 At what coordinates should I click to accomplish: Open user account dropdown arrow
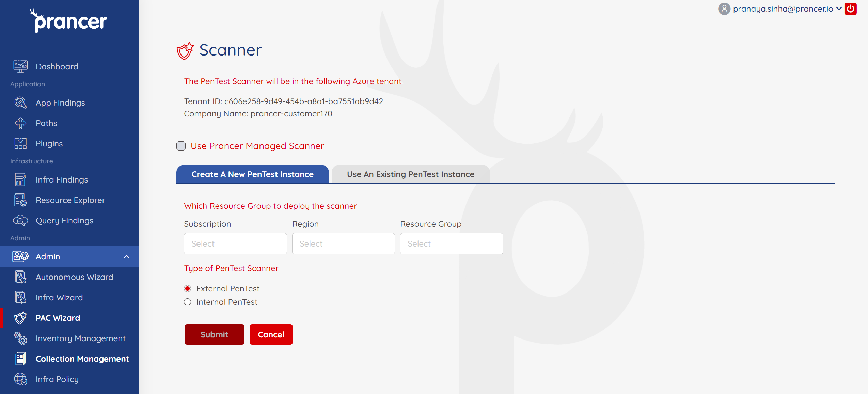click(x=839, y=9)
